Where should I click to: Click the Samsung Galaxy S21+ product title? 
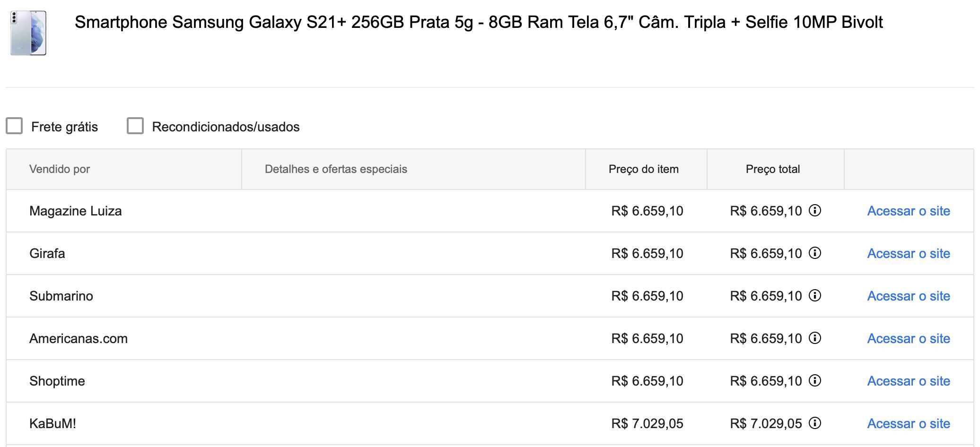[479, 22]
